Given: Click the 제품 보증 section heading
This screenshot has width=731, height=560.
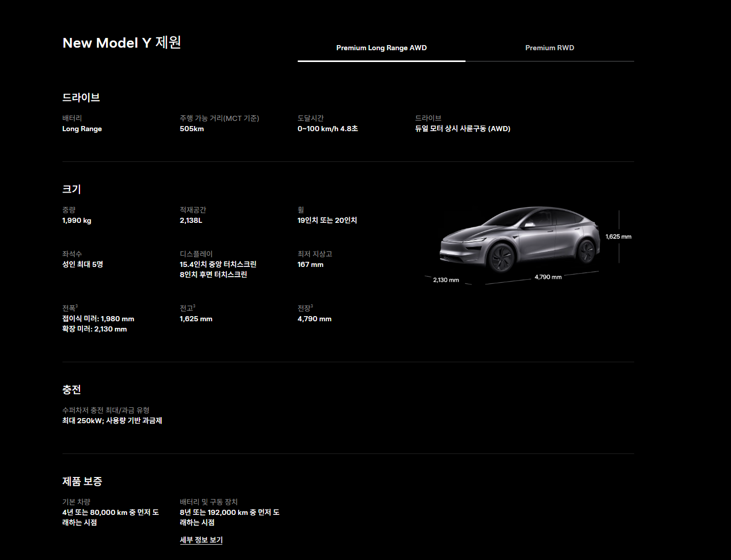Looking at the screenshot, I should [82, 481].
